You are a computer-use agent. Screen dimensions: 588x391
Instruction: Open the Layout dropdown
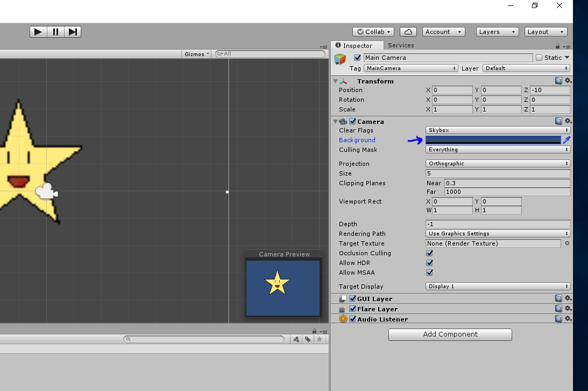[x=546, y=32]
